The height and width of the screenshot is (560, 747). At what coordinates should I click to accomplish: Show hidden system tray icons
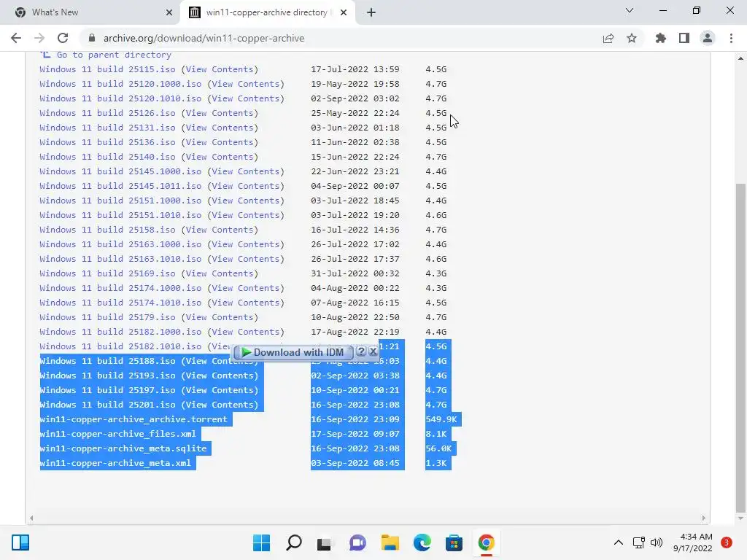coord(619,542)
